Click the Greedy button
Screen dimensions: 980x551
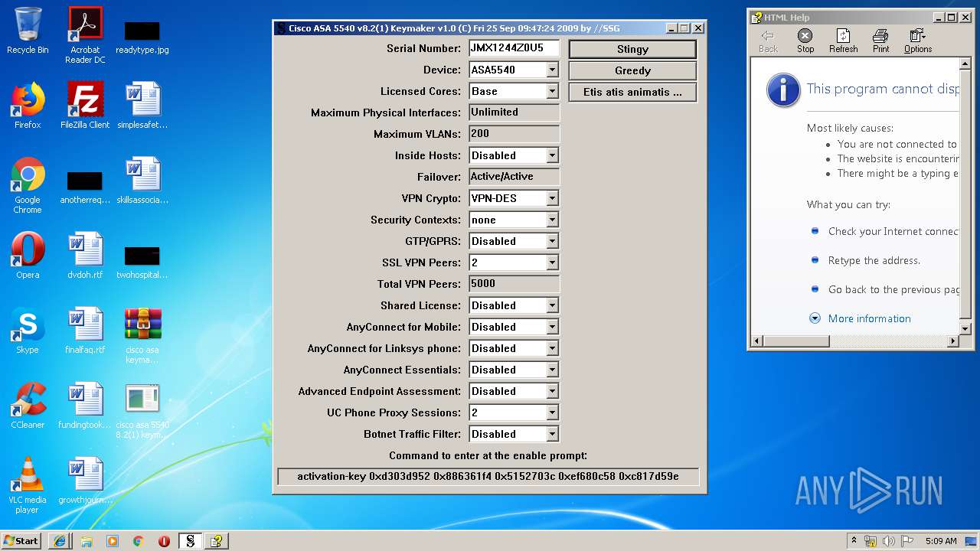coord(632,70)
